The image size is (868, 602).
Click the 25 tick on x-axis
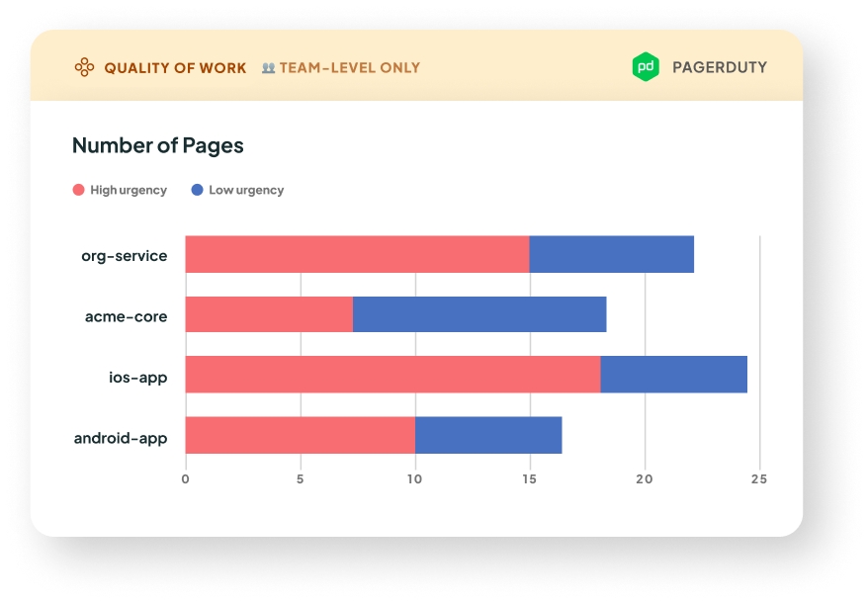click(758, 479)
